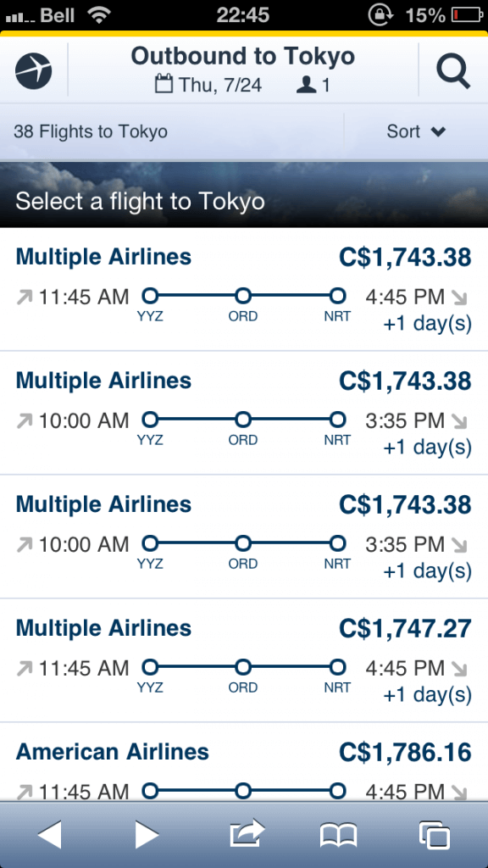This screenshot has width=488, height=868.
Task: Tap the status bar clock 22:45
Action: [x=243, y=15]
